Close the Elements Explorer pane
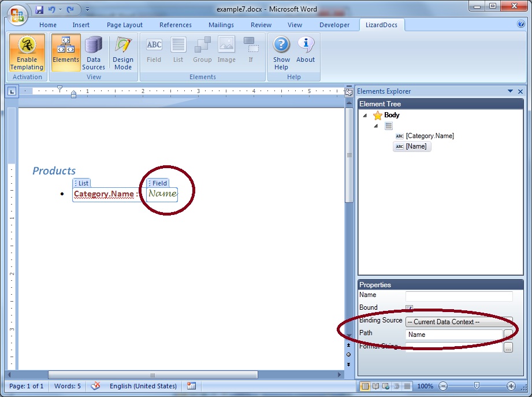Screen dimensions: 532x397 520,91
